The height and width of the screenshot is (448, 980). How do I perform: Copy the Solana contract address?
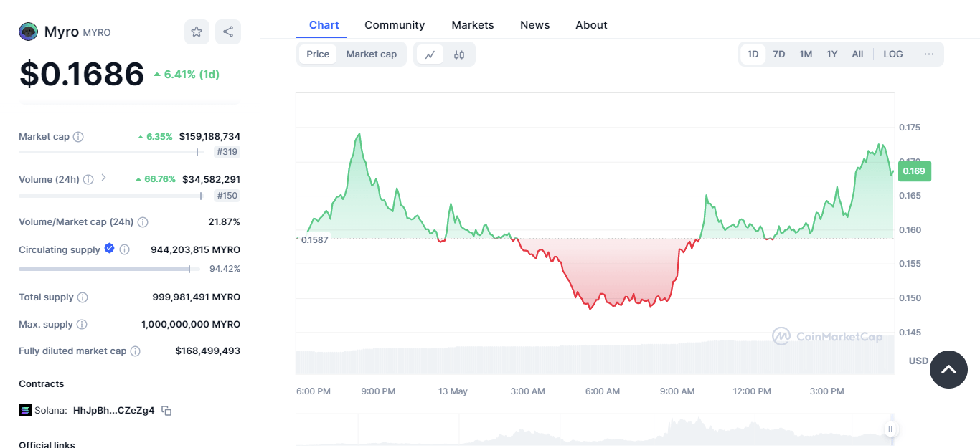[166, 411]
